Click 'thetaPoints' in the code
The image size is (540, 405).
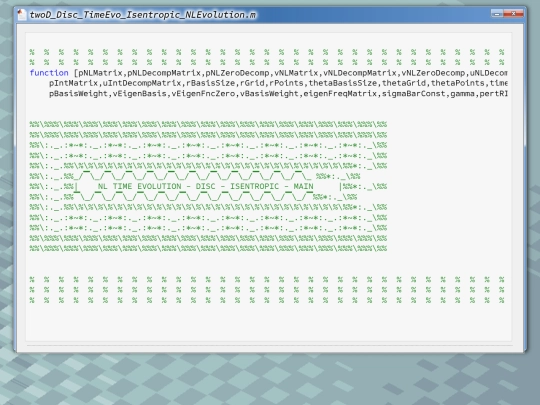457,83
